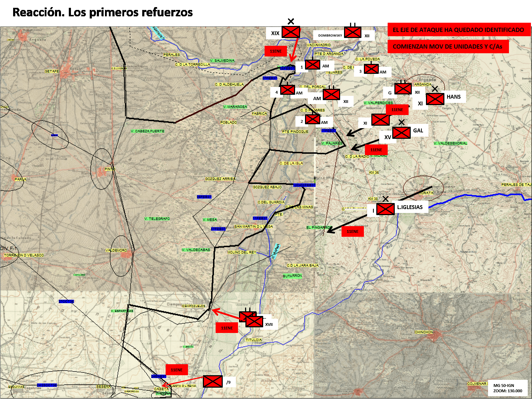Click the unit symbol numbered 1 AM

point(312,65)
